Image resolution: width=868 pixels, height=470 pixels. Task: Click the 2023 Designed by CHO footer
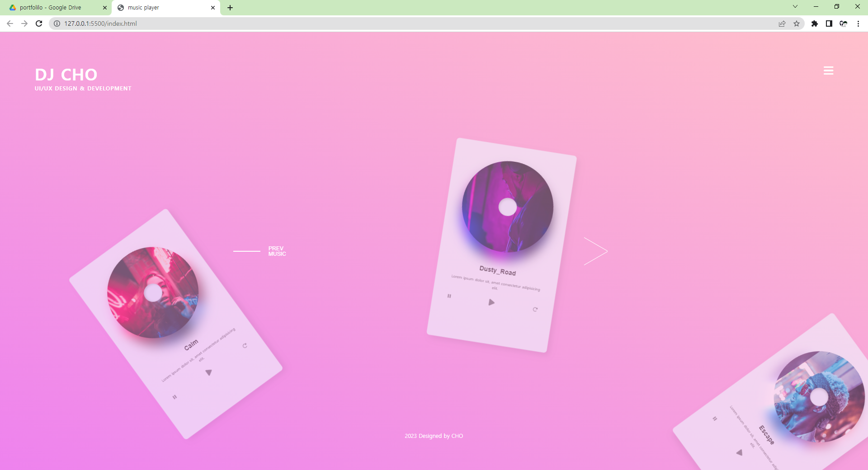tap(434, 436)
